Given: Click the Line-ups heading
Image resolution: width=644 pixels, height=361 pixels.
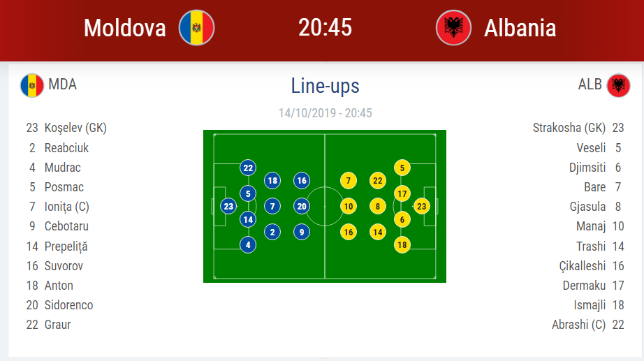Looking at the screenshot, I should [x=325, y=86].
